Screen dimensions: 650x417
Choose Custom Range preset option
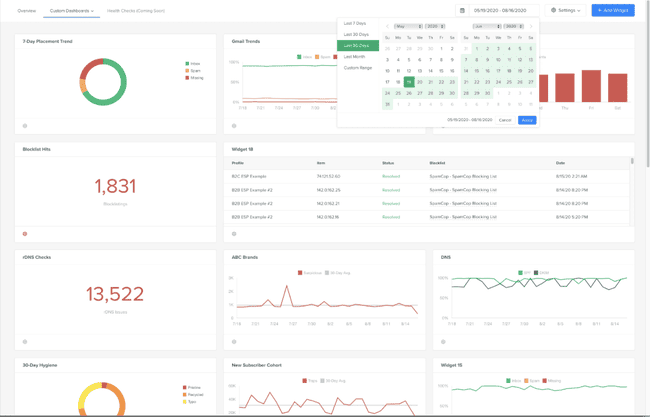click(x=358, y=68)
